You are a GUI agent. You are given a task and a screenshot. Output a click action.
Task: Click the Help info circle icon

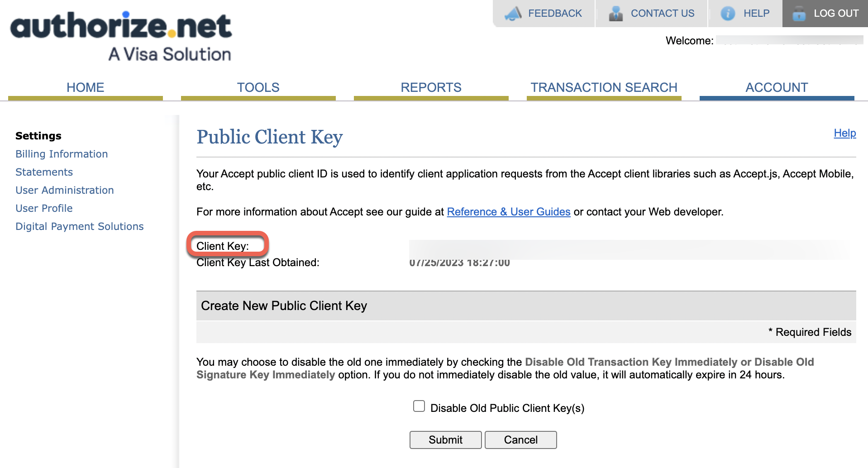(x=728, y=13)
